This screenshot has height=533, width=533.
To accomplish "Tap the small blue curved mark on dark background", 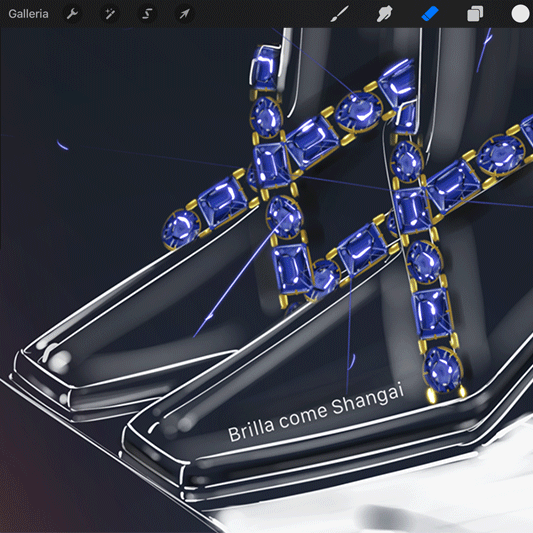I will (x=62, y=145).
